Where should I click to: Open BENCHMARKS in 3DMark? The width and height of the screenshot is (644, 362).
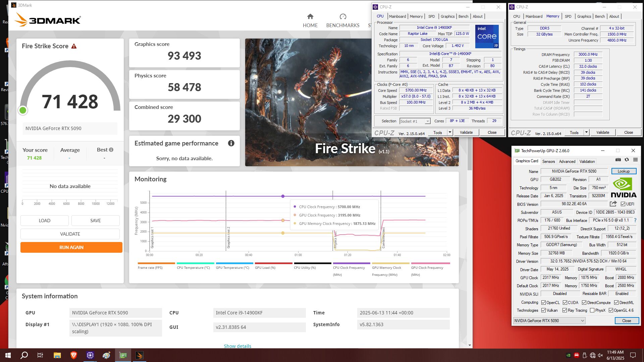coord(343,21)
